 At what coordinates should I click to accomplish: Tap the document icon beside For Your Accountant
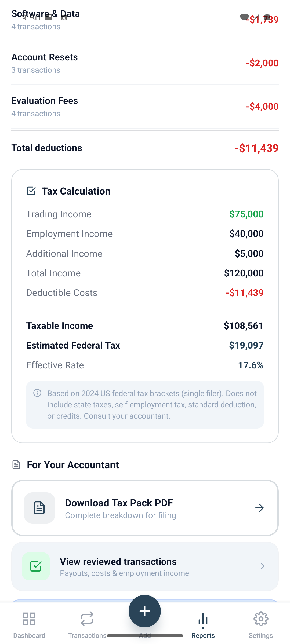[x=16, y=464]
